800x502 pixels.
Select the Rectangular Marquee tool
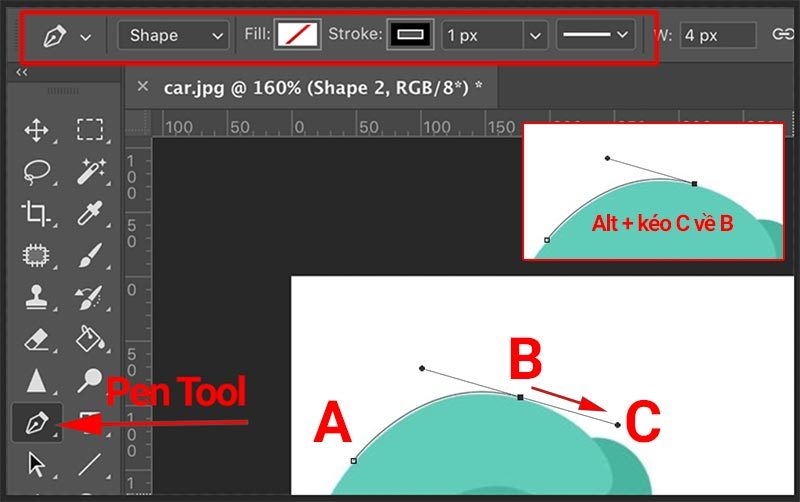point(90,130)
